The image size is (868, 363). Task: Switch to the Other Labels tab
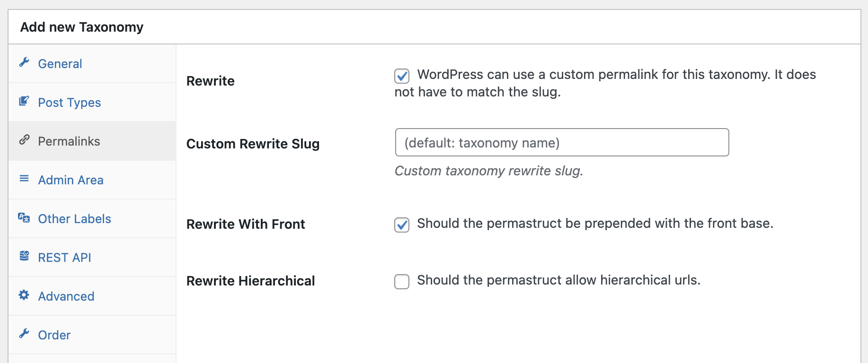pyautogui.click(x=74, y=218)
